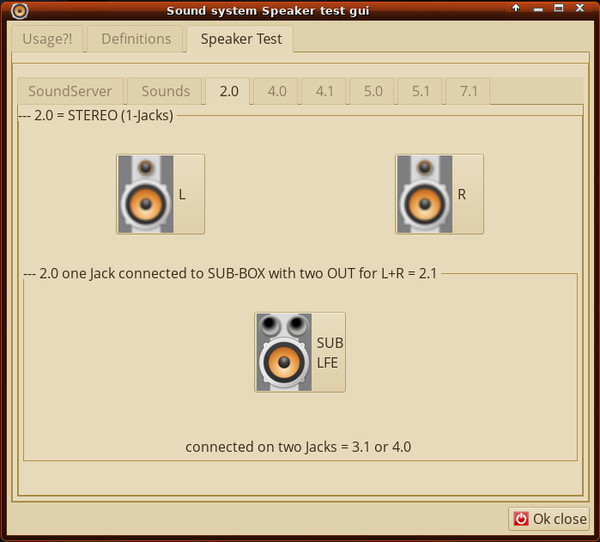Open the Sounds sub-tab

(165, 91)
